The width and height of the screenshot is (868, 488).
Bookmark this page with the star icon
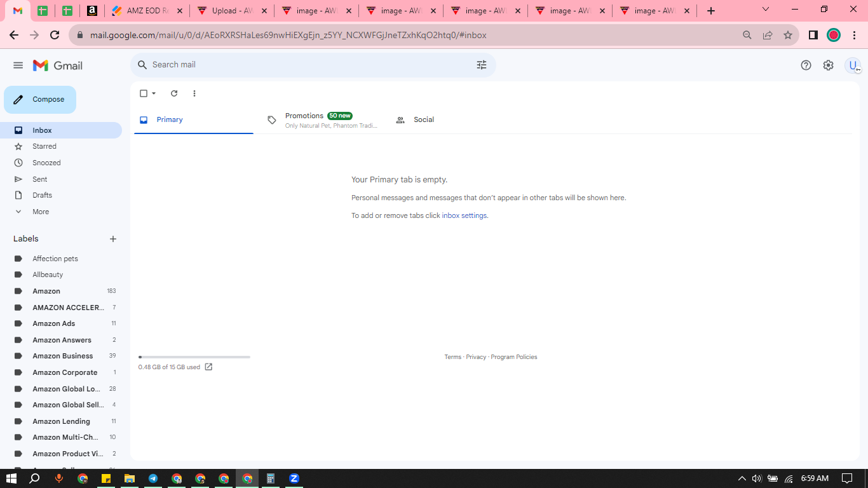click(788, 35)
